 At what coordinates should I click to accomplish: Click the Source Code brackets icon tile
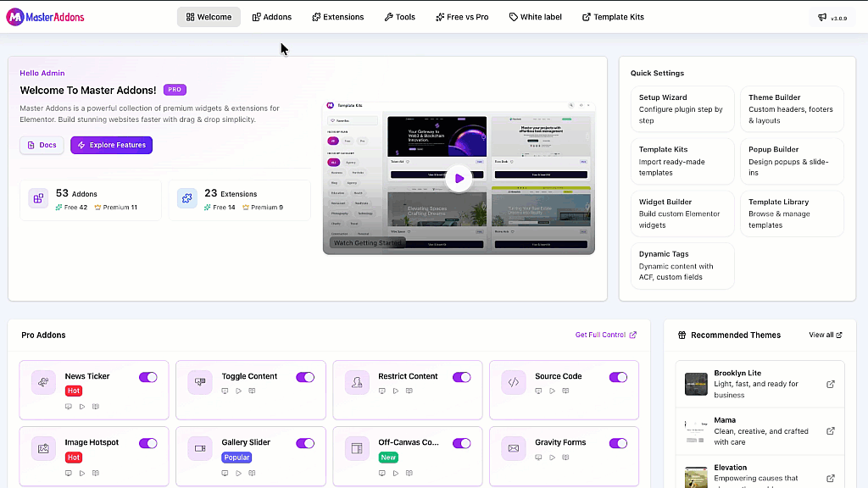pos(514,382)
